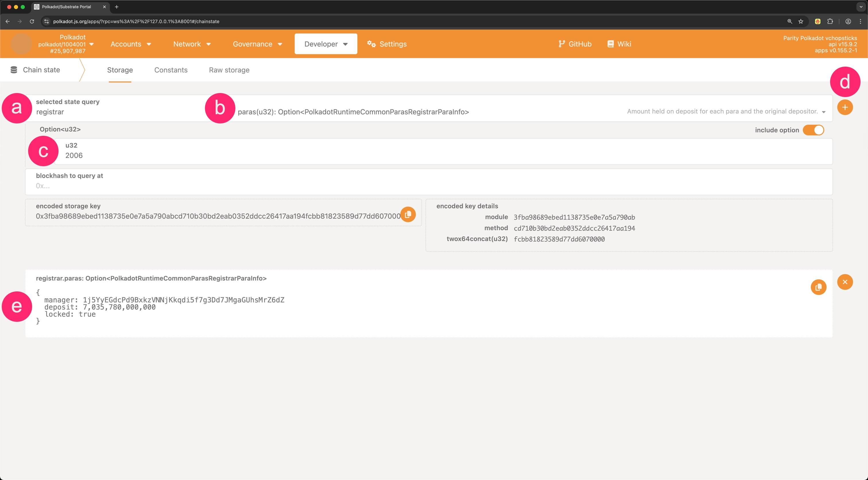Open the Governance menu
The height and width of the screenshot is (480, 868).
(257, 44)
